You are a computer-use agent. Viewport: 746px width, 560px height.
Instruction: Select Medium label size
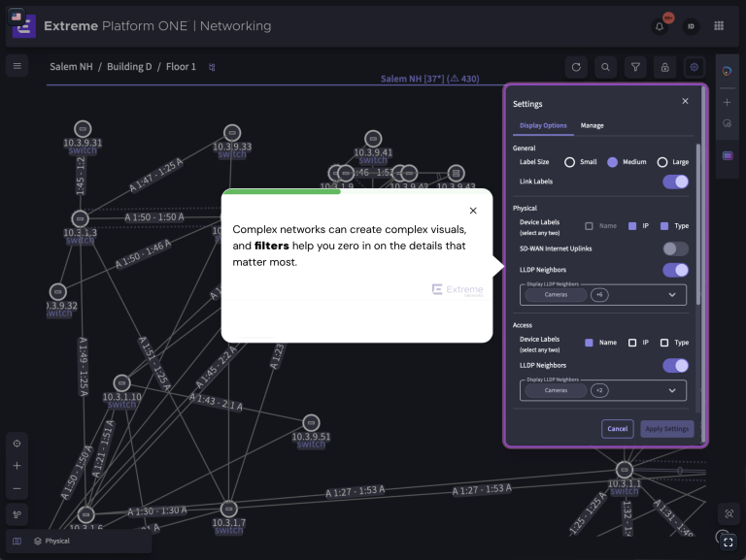[x=612, y=162]
